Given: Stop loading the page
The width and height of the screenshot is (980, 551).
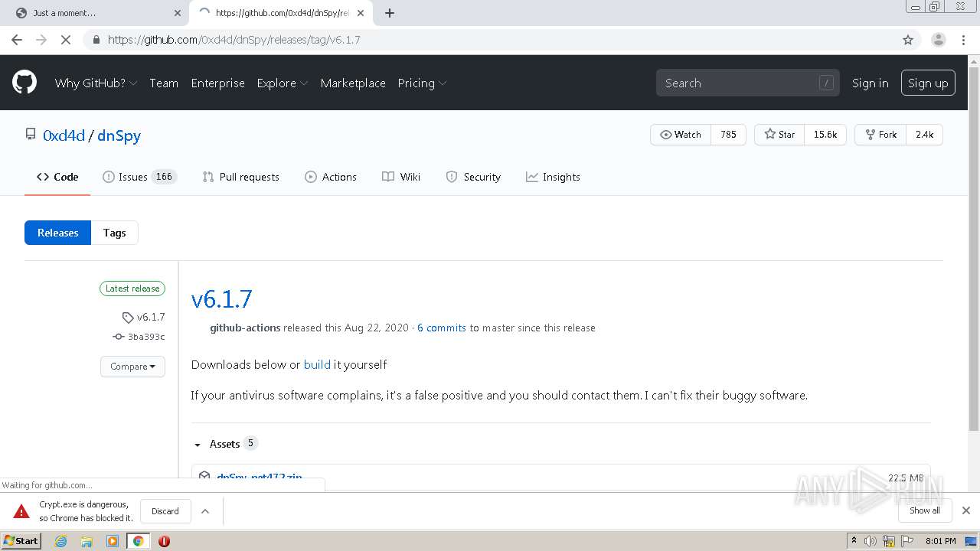Looking at the screenshot, I should pyautogui.click(x=66, y=40).
